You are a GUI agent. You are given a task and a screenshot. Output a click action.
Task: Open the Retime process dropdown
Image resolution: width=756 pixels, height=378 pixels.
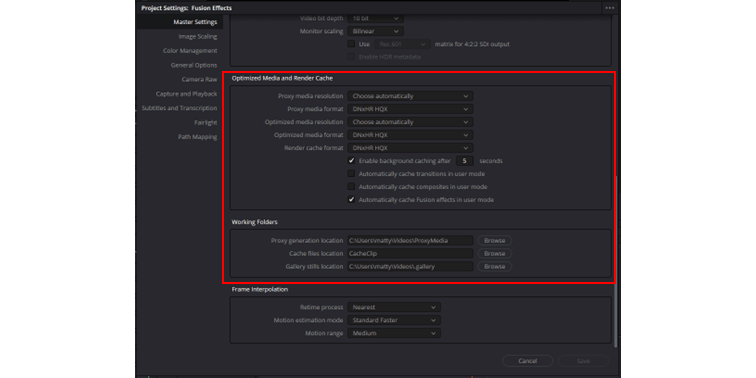(x=394, y=307)
